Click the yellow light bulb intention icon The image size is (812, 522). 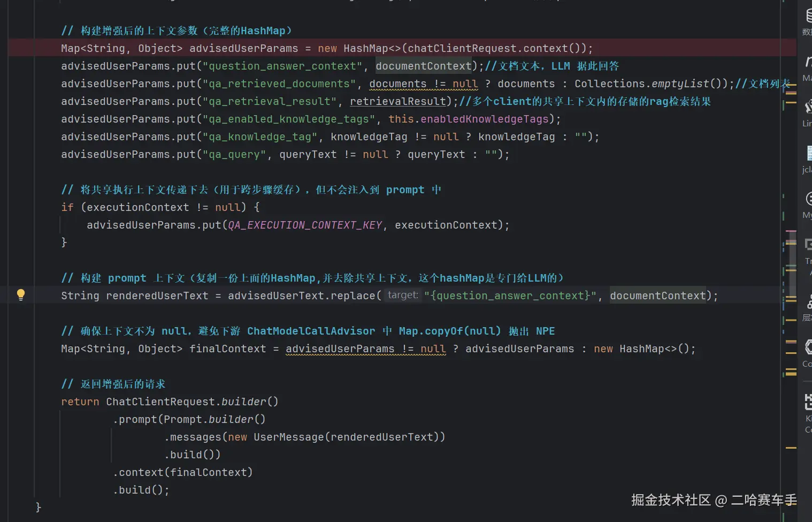(21, 294)
